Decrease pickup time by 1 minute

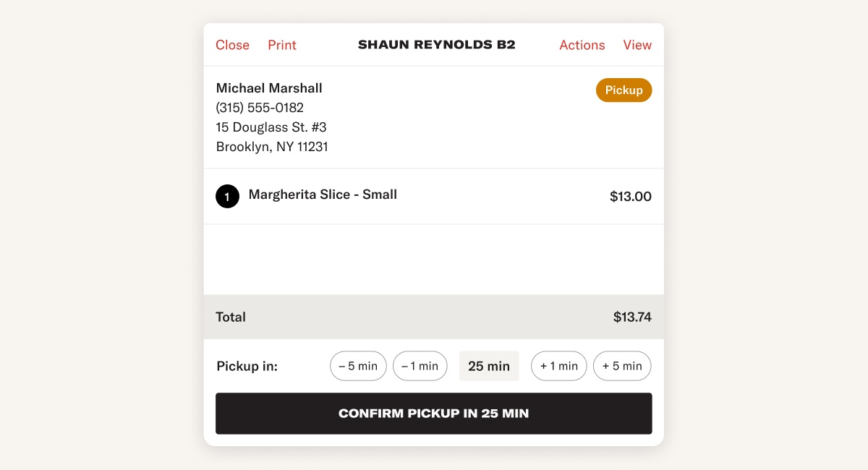pos(420,366)
